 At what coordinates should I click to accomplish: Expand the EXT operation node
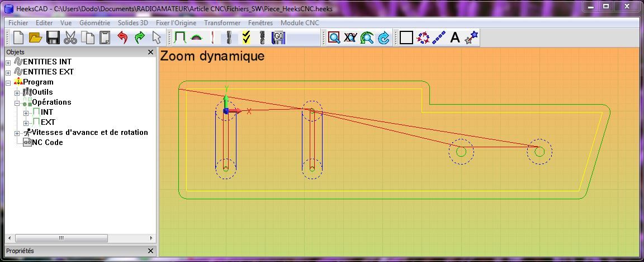click(x=26, y=123)
